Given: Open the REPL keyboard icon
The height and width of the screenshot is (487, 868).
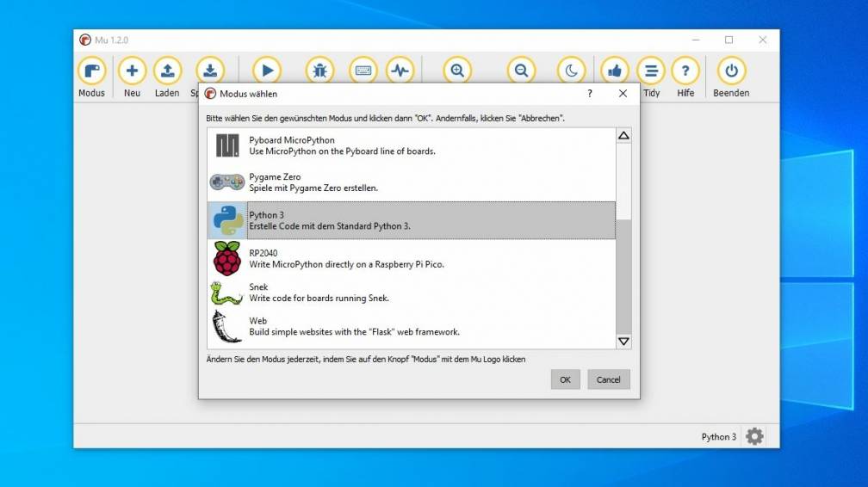Looking at the screenshot, I should coord(363,71).
